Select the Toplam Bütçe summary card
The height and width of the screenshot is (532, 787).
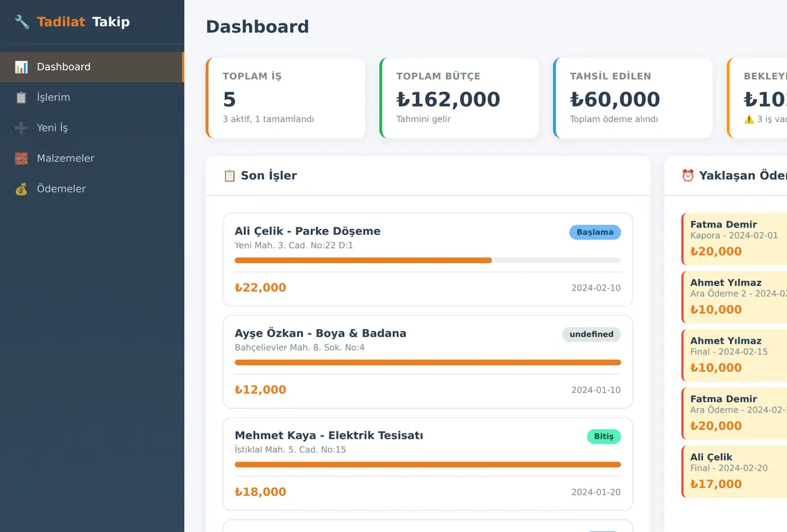(459, 98)
